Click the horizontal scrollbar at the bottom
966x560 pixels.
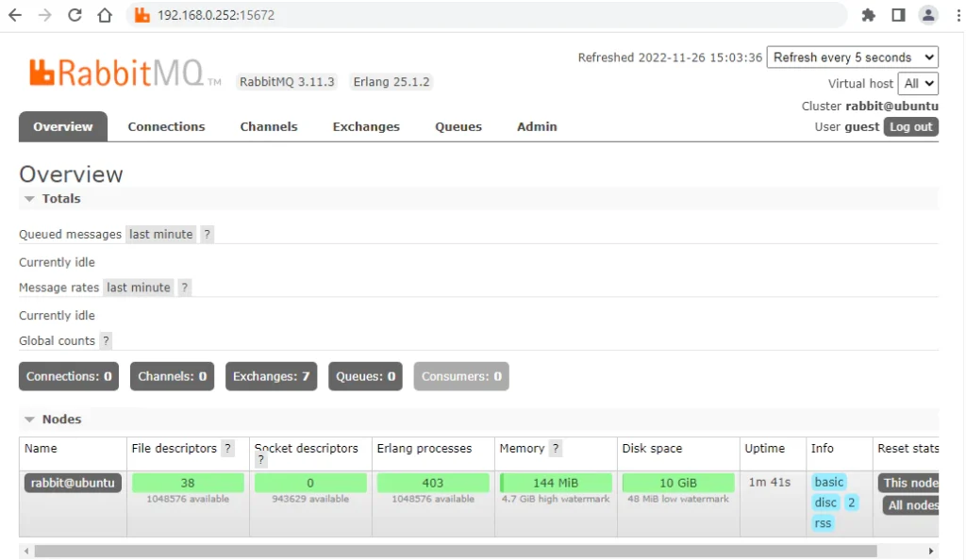[x=455, y=551]
